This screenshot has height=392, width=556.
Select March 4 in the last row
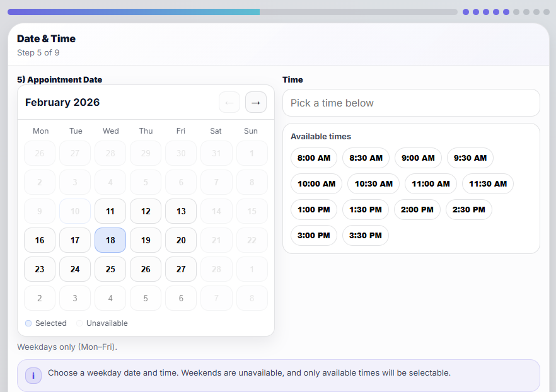(x=110, y=299)
